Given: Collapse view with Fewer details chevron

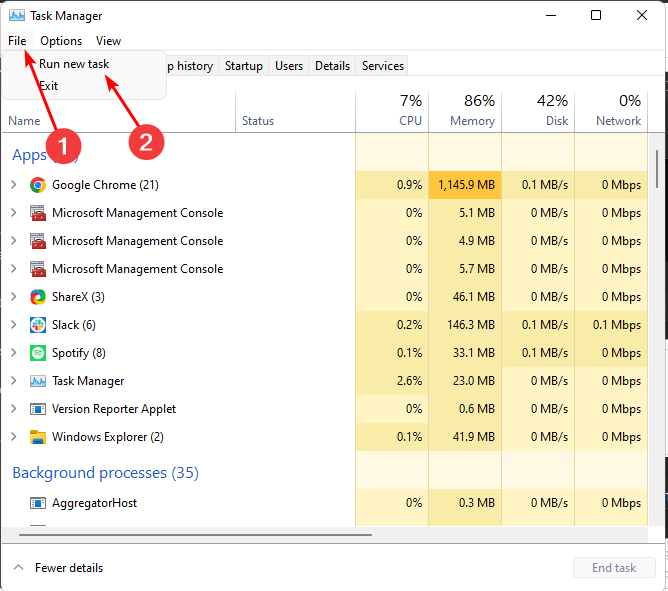Looking at the screenshot, I should tap(18, 568).
